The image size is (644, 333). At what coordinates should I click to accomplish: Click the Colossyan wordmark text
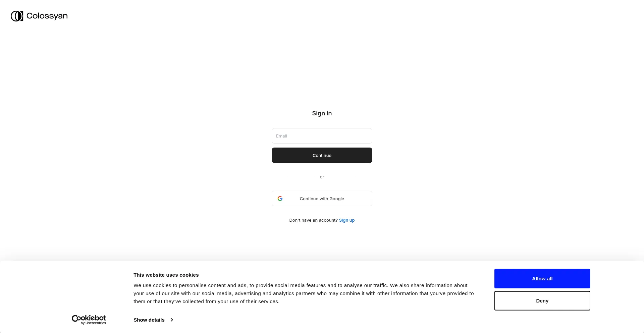click(x=47, y=16)
